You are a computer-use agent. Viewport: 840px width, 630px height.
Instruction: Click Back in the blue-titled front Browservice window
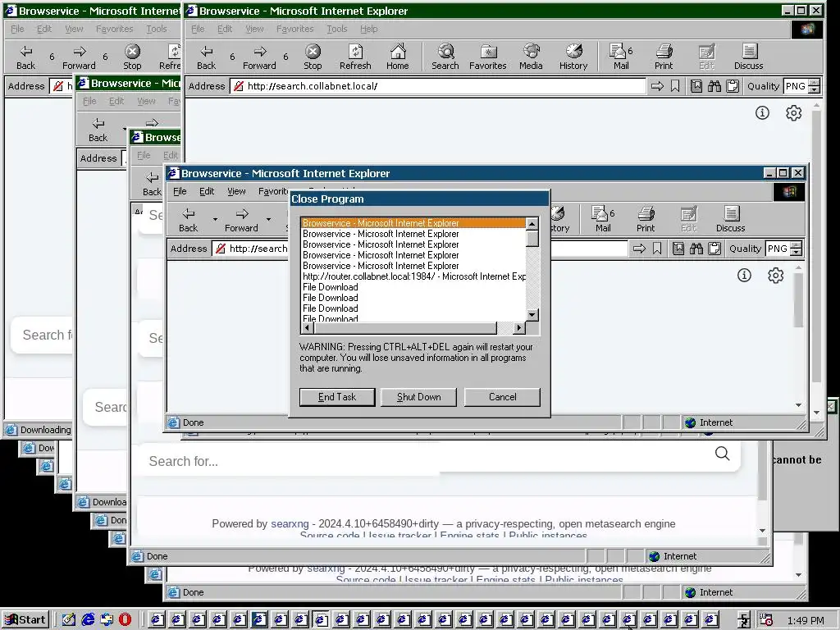pyautogui.click(x=188, y=220)
